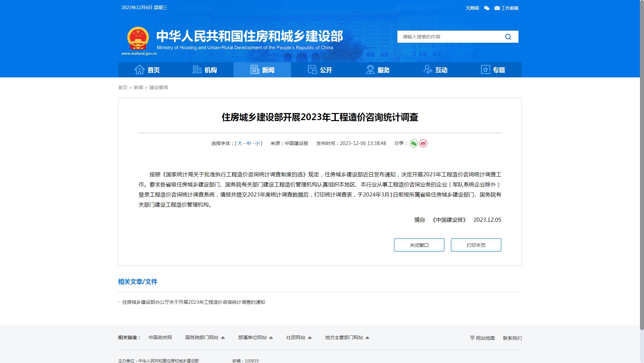Click the 首页 house icon
This screenshot has width=644, height=363.
click(139, 70)
